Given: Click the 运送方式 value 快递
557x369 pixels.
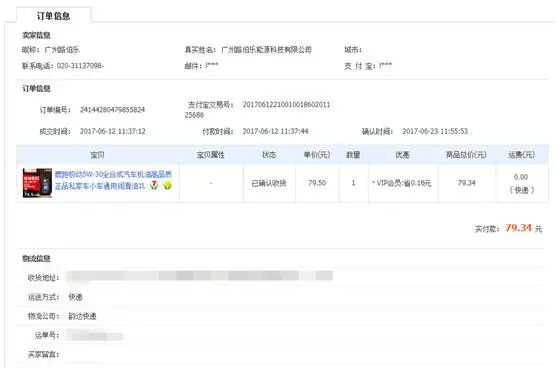Looking at the screenshot, I should [75, 297].
